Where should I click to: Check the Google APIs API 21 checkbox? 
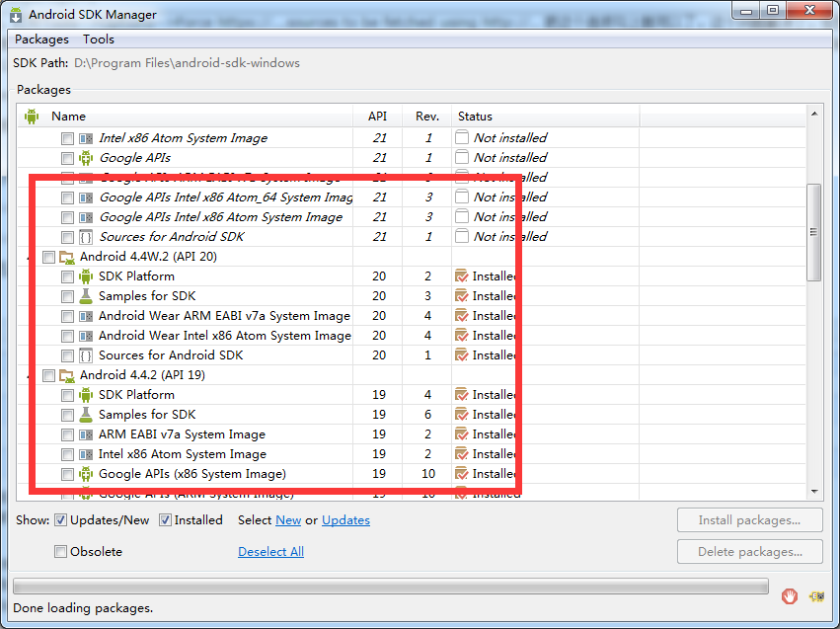tap(67, 159)
